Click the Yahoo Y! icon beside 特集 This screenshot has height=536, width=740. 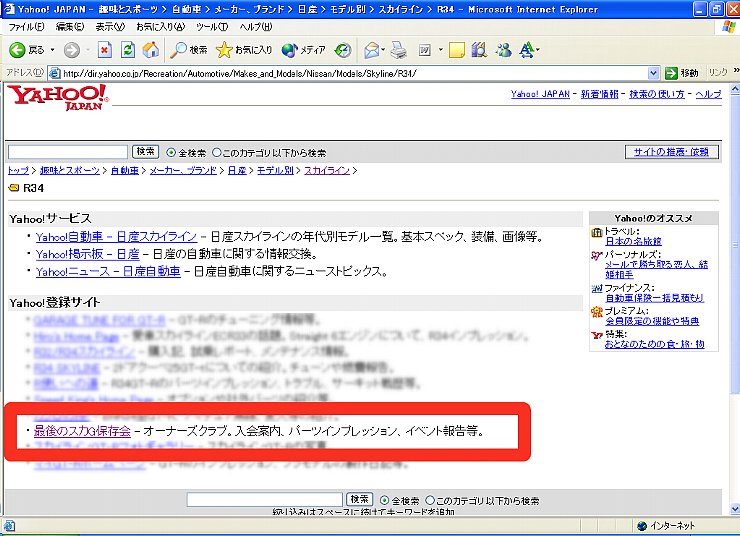(597, 335)
